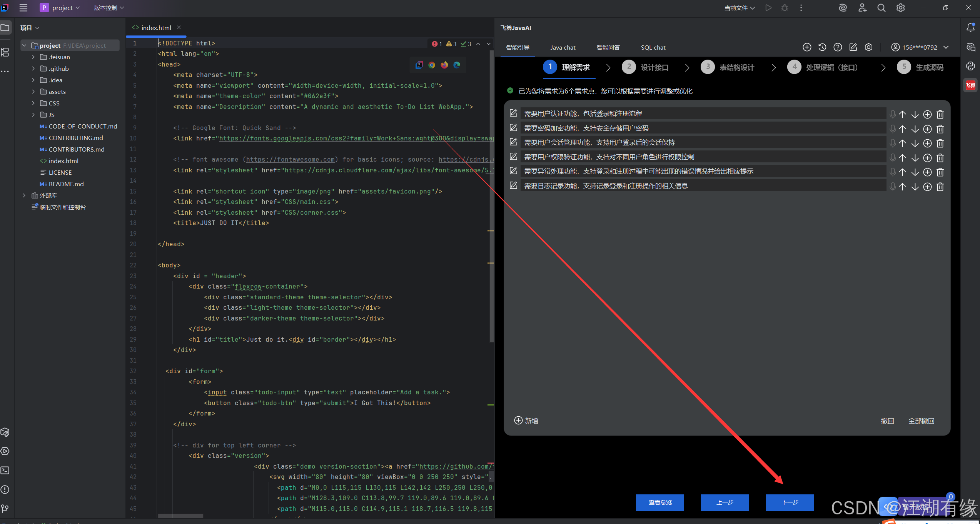Open the 156****0792 account dropdown
980x524 pixels.
(x=920, y=47)
